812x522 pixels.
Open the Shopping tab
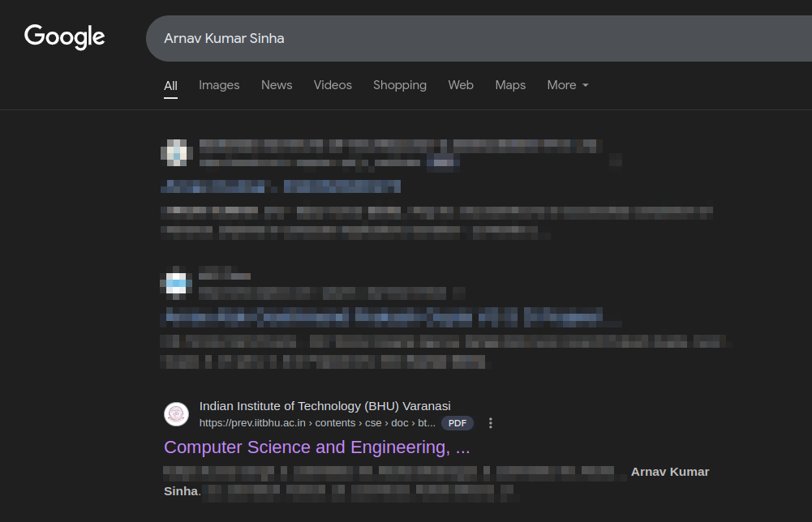(400, 85)
